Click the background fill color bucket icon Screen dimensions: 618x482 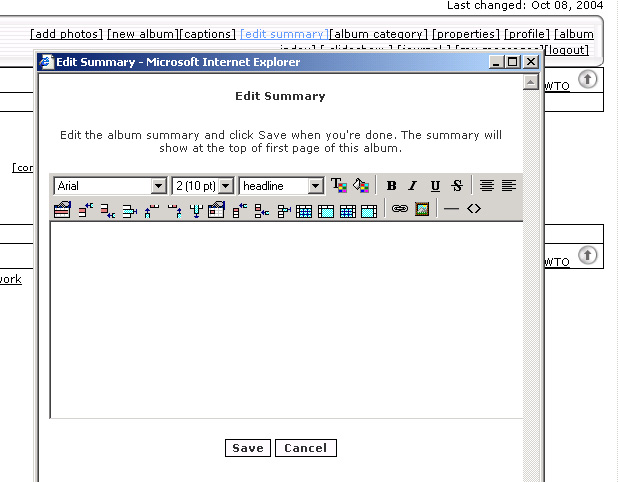(361, 186)
